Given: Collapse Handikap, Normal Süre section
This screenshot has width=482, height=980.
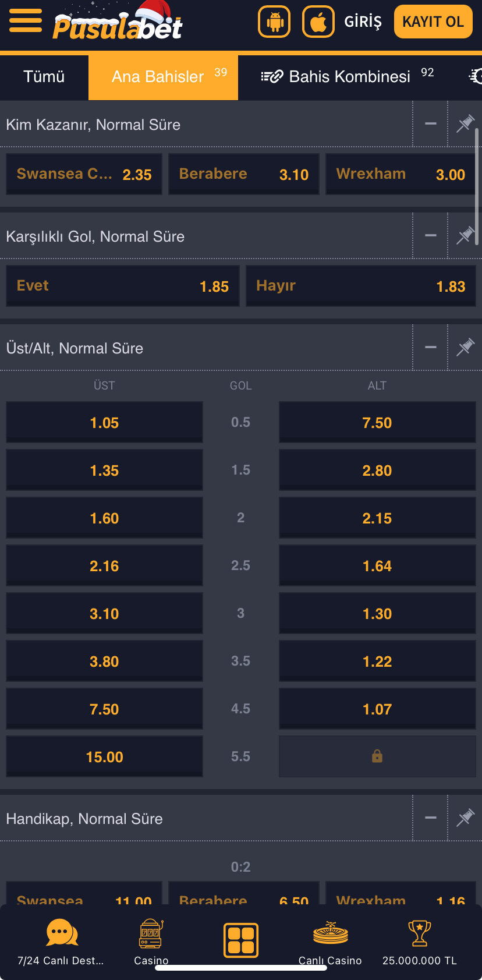Looking at the screenshot, I should click(x=431, y=818).
